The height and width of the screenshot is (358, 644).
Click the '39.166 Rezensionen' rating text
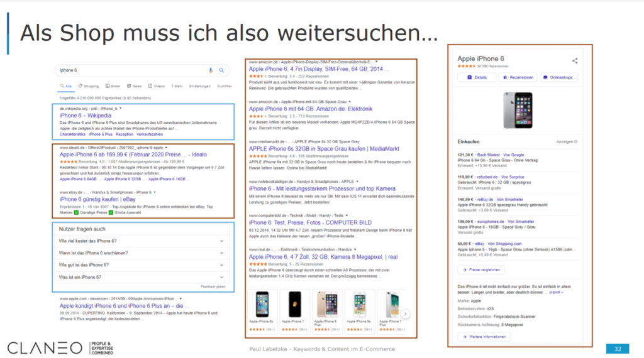click(x=492, y=66)
